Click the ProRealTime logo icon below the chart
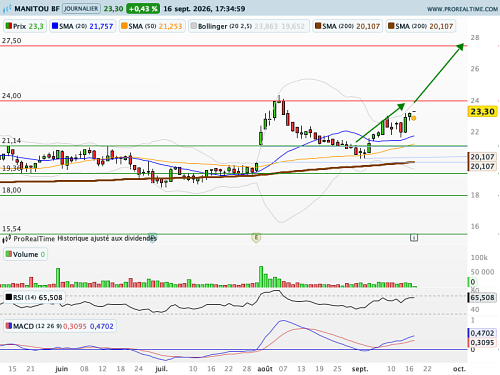The image size is (500, 375). click(x=7, y=239)
